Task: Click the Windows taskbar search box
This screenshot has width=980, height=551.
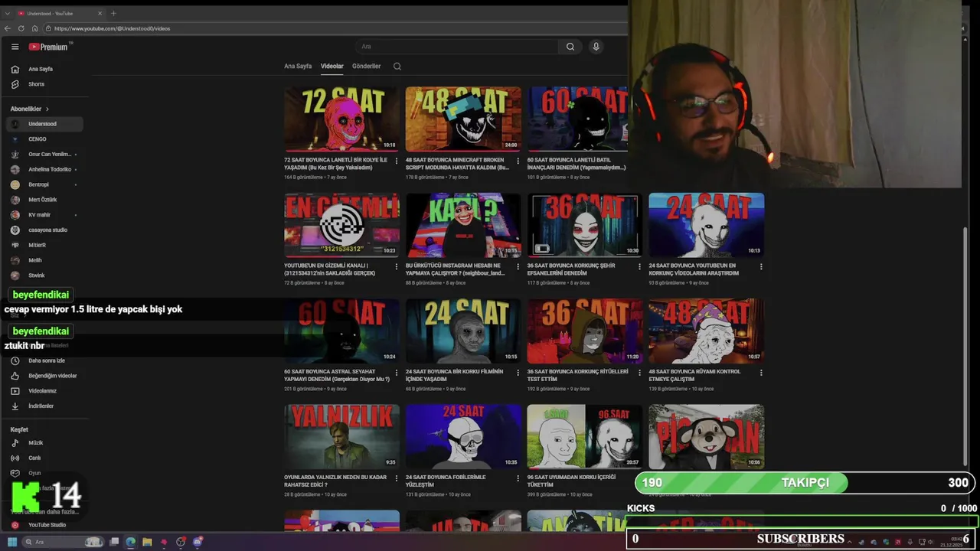Action: [63, 542]
